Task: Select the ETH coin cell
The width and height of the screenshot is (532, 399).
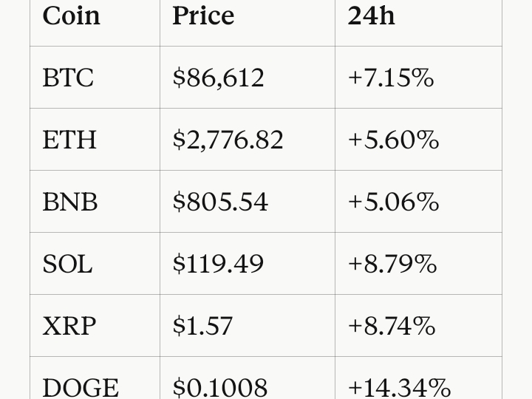Action: 95,140
